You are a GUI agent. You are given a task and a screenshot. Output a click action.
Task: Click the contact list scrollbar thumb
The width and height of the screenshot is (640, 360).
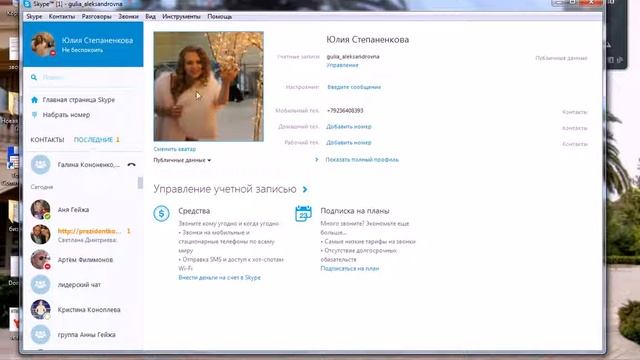pos(140,182)
